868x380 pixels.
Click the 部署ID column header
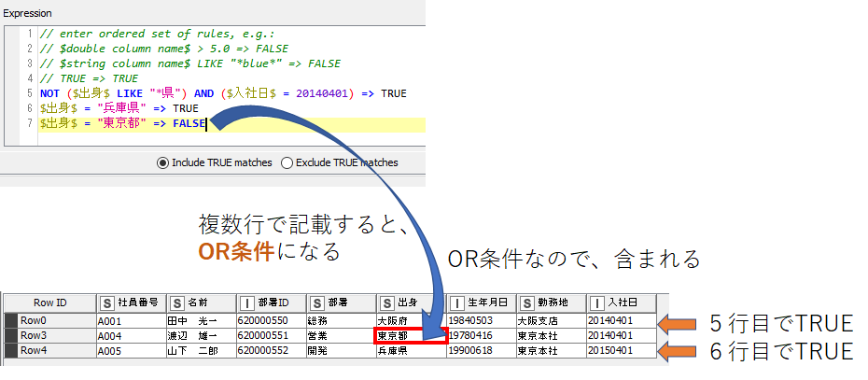[272, 303]
